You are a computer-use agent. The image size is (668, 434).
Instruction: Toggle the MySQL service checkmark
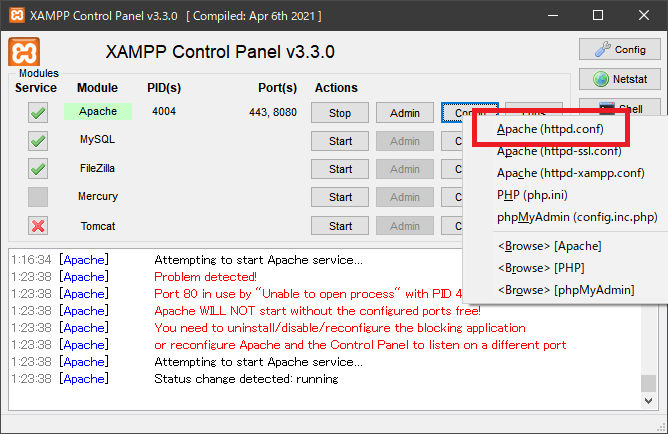click(x=38, y=141)
